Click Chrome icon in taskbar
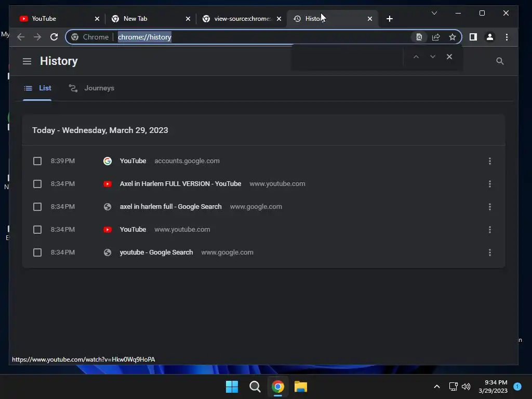Screen dimensions: 532x399 click(x=277, y=387)
